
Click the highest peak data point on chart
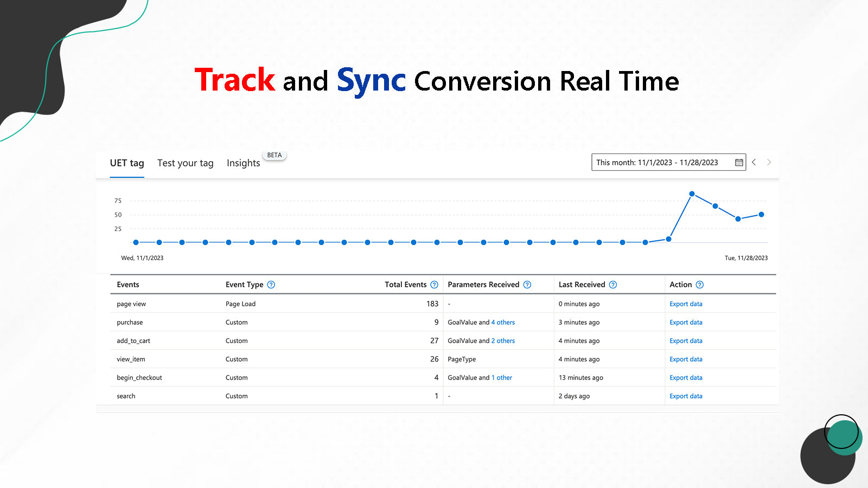[692, 194]
